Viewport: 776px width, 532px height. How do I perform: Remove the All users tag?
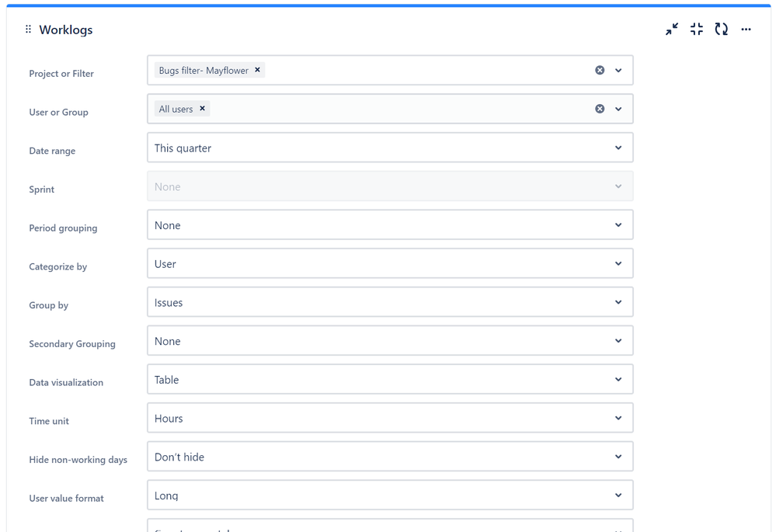pos(203,109)
